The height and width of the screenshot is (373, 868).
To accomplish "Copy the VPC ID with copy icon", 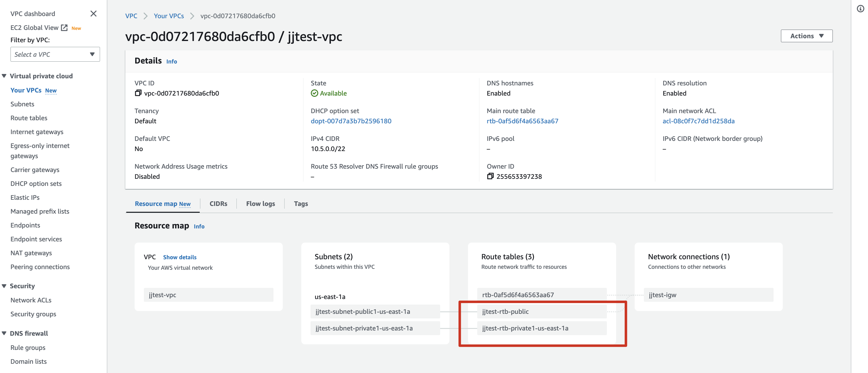I will coord(138,93).
